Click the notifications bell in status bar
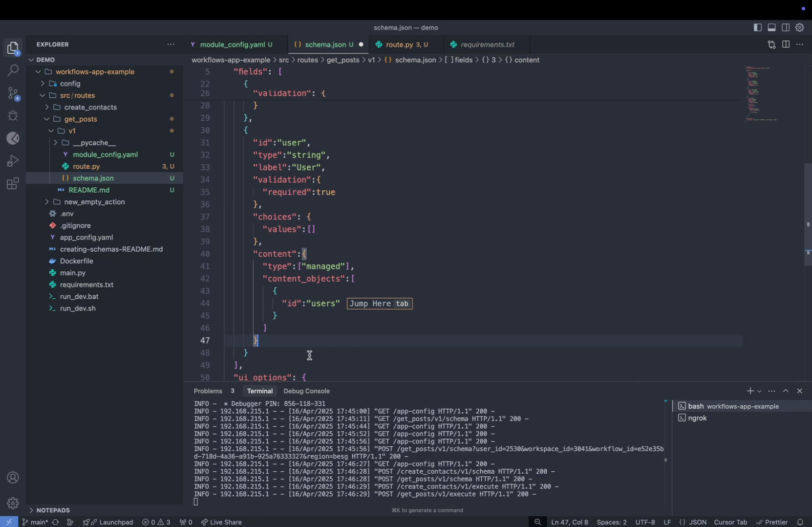The image size is (812, 527). 800,522
